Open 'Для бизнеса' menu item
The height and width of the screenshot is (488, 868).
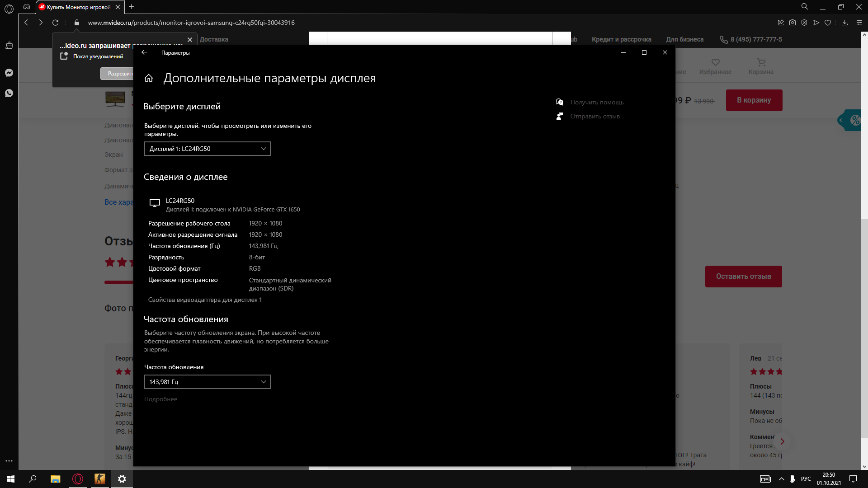(x=684, y=39)
